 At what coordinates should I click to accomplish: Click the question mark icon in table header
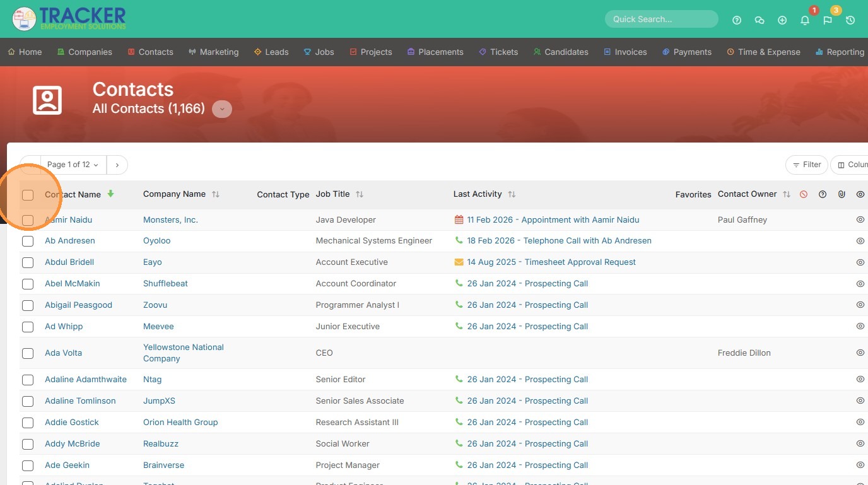pos(823,194)
